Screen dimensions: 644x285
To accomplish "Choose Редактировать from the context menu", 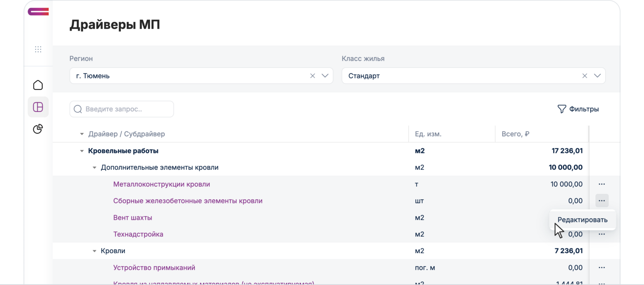I will click(x=582, y=220).
